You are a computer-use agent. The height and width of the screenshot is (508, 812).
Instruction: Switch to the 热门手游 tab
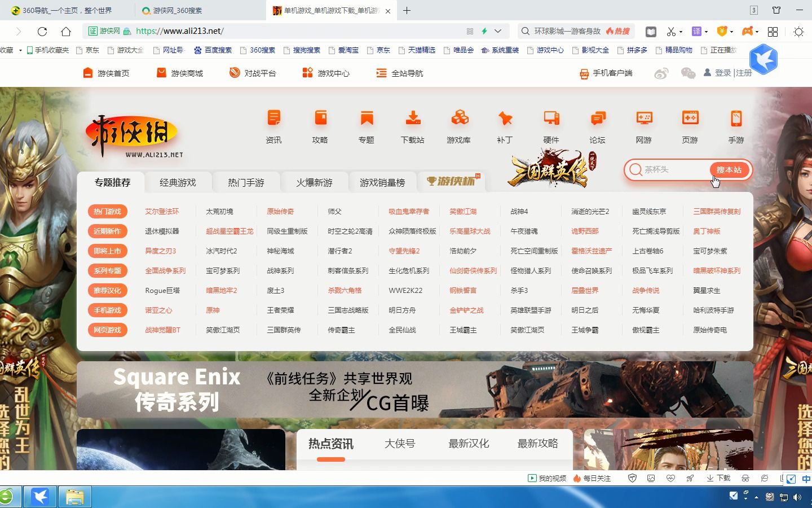tap(246, 182)
